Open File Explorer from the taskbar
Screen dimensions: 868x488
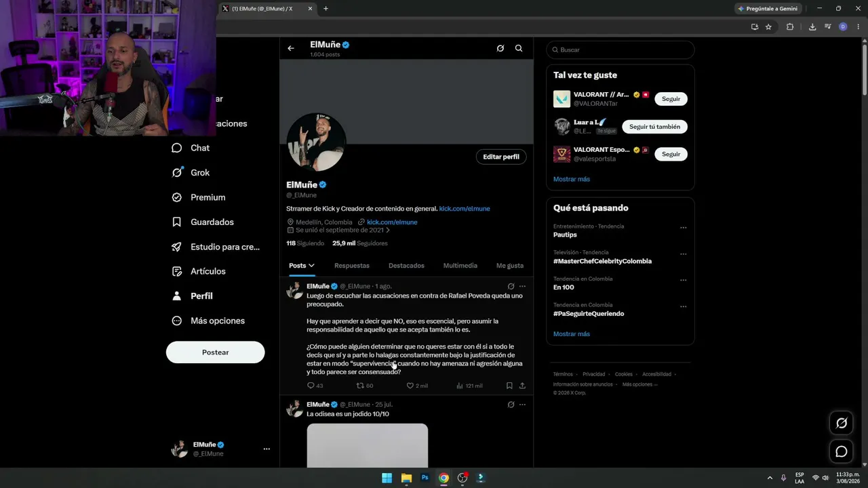click(406, 478)
